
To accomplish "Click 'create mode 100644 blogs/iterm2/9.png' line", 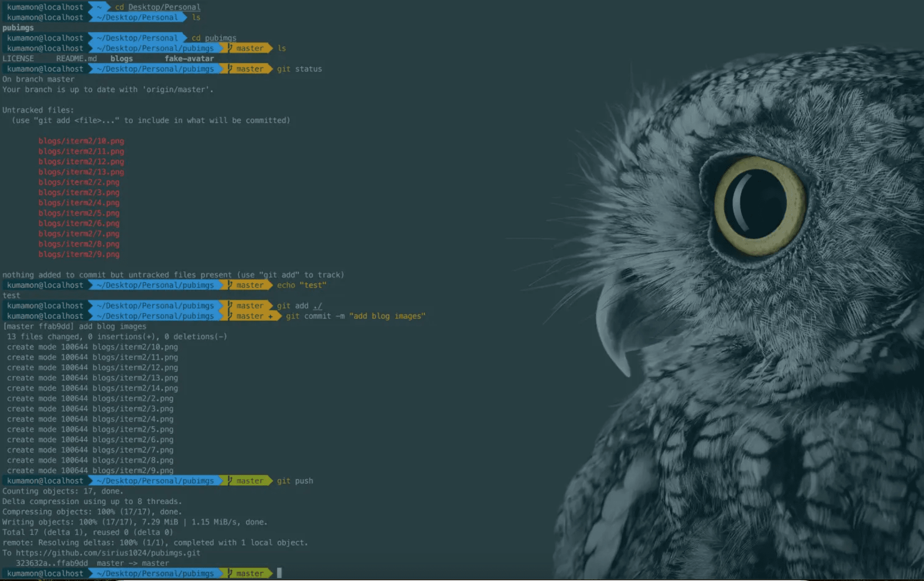I will click(x=90, y=471).
